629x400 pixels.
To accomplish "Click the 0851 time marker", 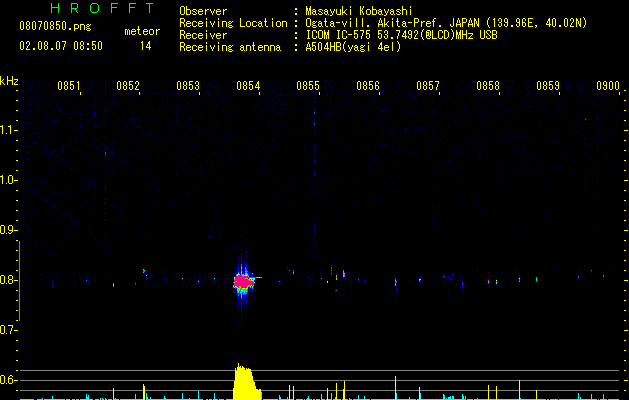I will pyautogui.click(x=69, y=86).
